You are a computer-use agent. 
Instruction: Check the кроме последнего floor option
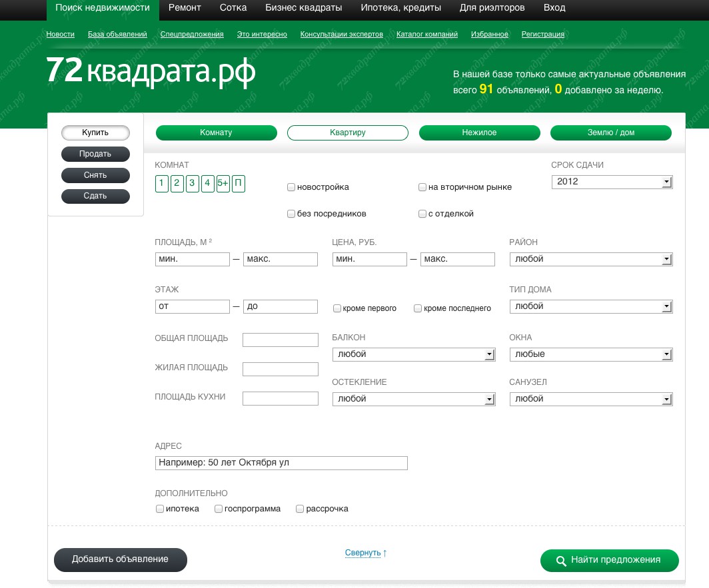pyautogui.click(x=418, y=308)
